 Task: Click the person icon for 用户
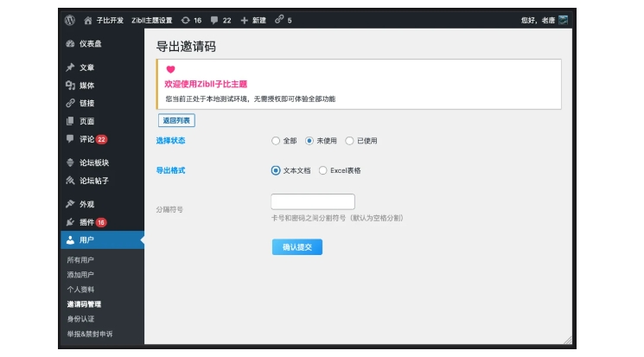[70, 240]
